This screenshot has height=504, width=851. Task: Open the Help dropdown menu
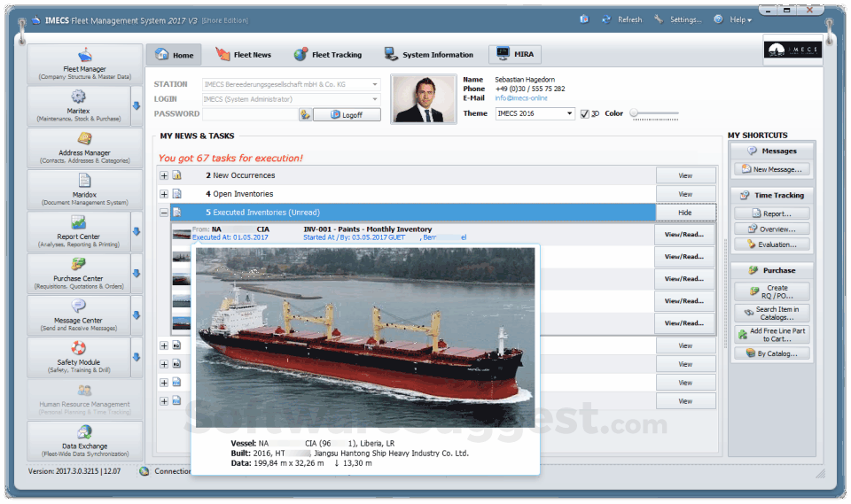[740, 19]
